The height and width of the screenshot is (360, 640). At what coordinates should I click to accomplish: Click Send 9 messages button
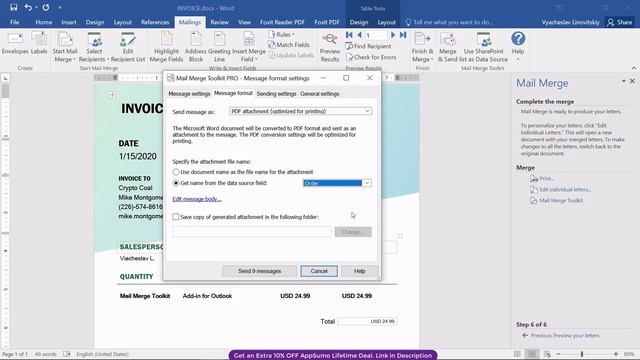click(260, 271)
